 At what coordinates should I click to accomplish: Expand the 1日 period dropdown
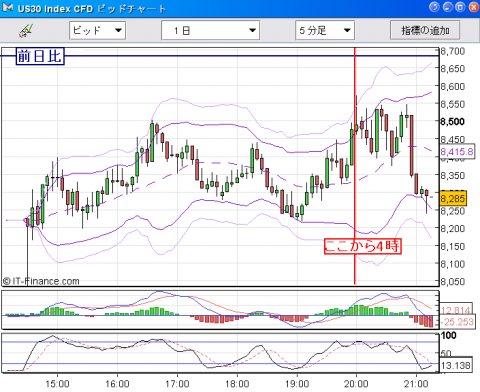pyautogui.click(x=210, y=30)
